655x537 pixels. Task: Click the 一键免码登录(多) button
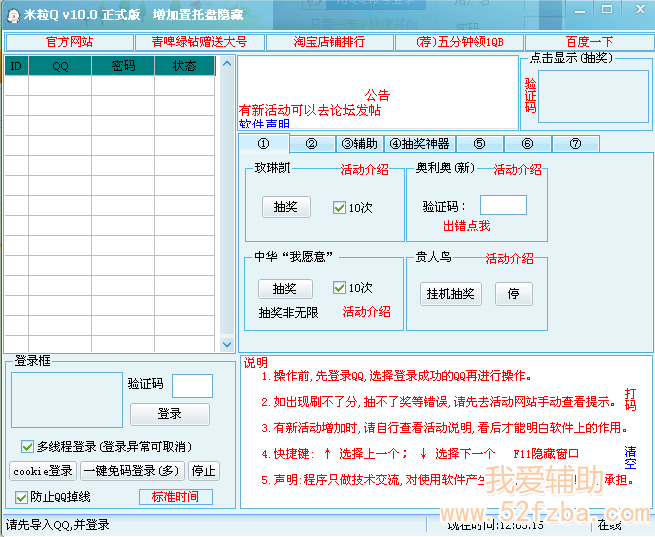[132, 471]
